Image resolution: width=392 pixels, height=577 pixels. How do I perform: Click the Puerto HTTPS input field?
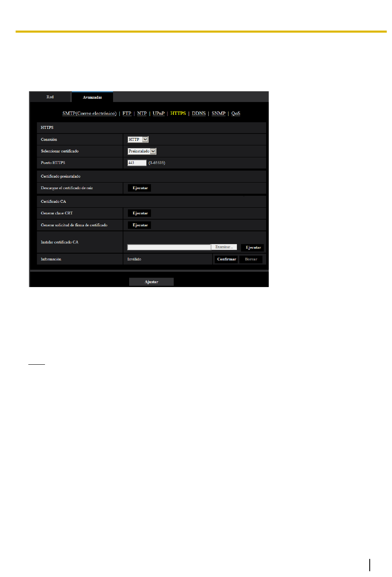[137, 163]
